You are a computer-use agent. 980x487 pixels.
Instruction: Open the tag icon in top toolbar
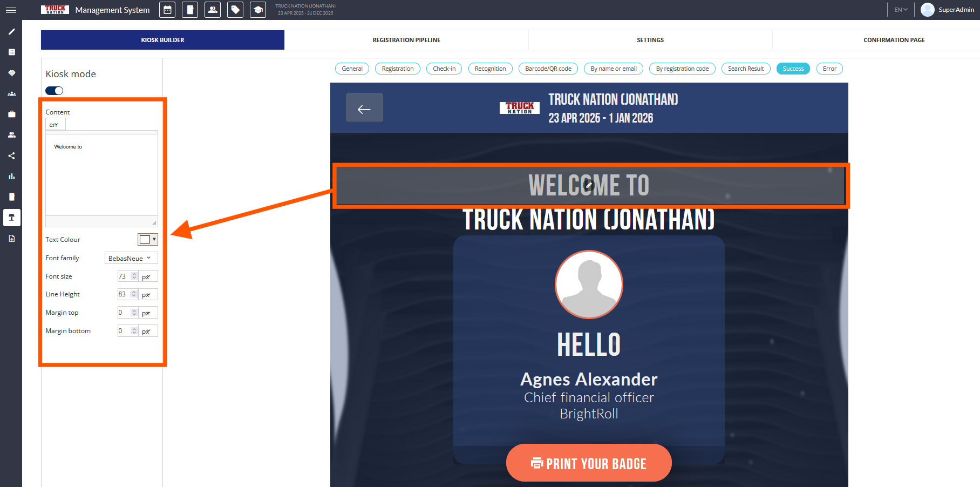[235, 10]
